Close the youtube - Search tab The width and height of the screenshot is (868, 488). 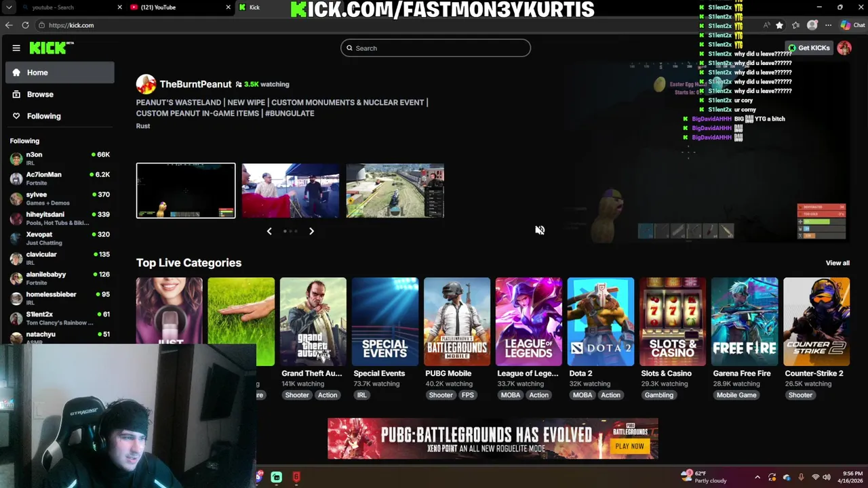click(120, 7)
